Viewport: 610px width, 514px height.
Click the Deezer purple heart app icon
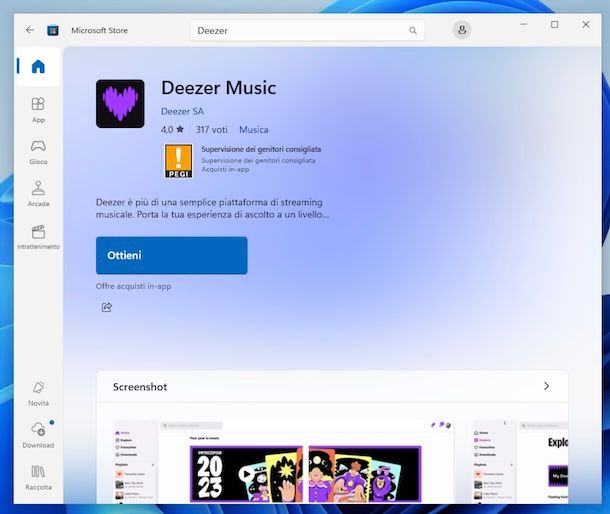120,104
